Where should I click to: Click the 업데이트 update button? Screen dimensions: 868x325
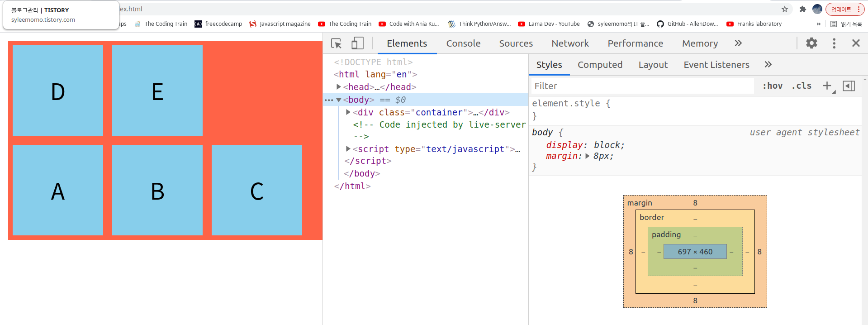(x=845, y=9)
